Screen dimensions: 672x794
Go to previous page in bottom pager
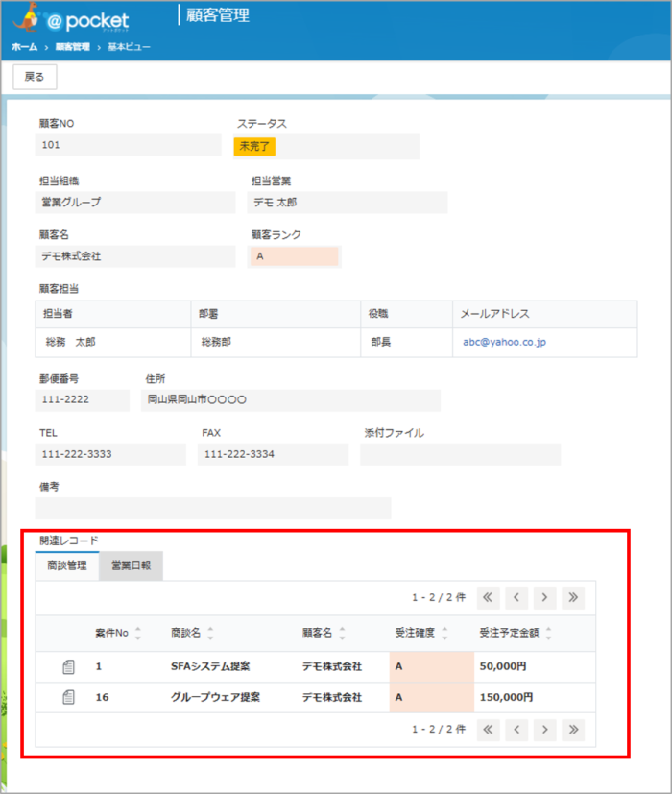516,730
